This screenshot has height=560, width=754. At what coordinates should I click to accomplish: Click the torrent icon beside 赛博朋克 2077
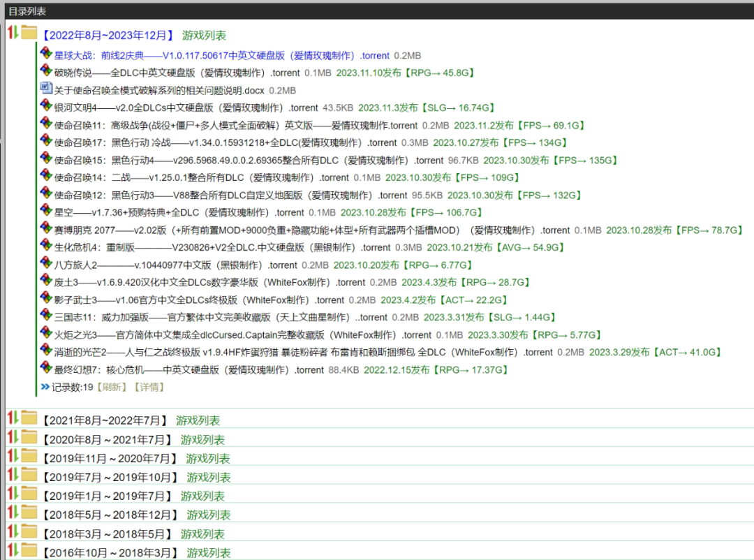point(46,228)
